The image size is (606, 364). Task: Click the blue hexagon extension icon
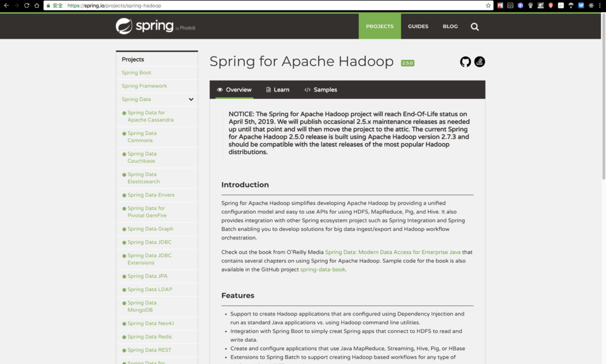[520, 5]
